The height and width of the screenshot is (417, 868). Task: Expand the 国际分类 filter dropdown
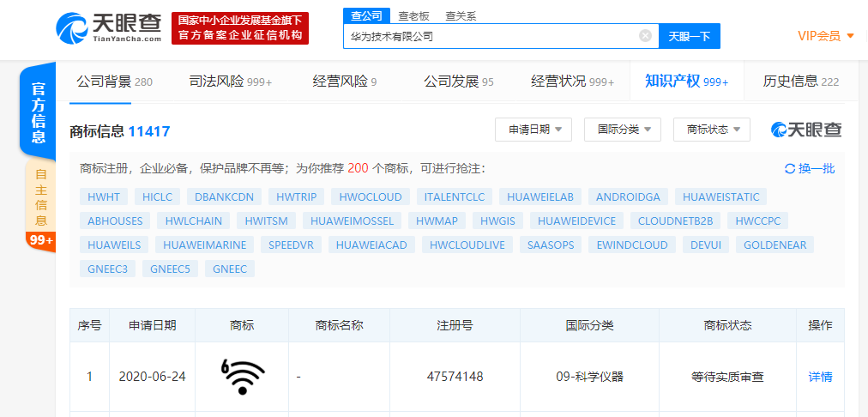tap(623, 130)
